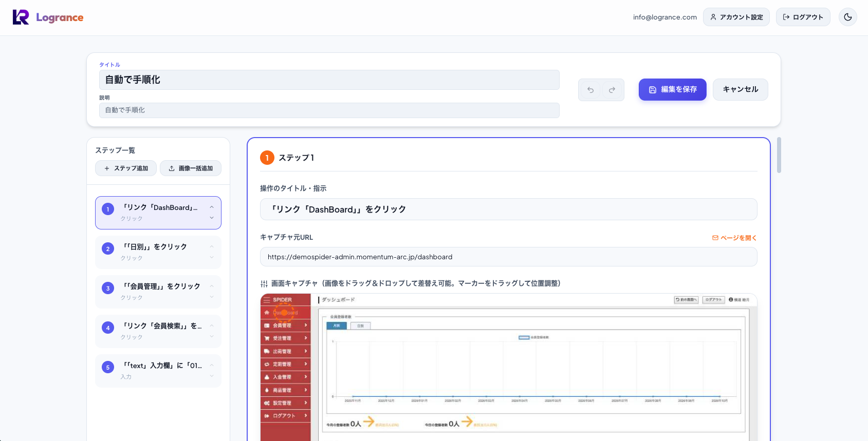Screen dimensions: 868x441
Task: Move step 5 「text」入力欄 down
Action: click(212, 376)
